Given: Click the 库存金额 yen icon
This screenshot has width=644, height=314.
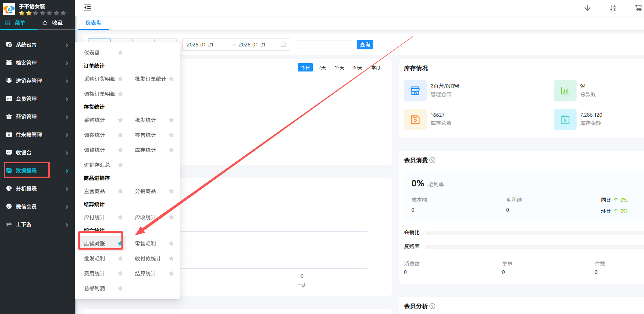Looking at the screenshot, I should 565,120.
